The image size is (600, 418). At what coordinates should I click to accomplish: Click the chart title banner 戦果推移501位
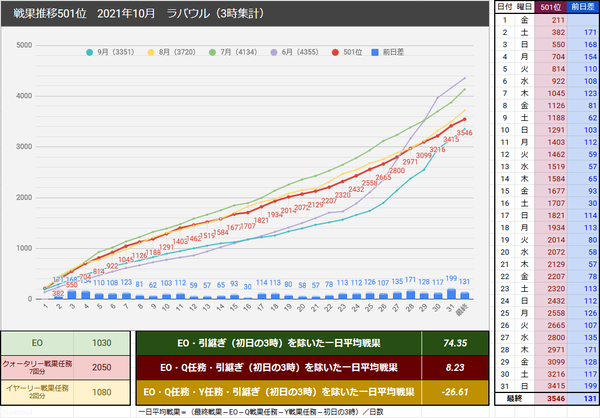[x=245, y=14]
